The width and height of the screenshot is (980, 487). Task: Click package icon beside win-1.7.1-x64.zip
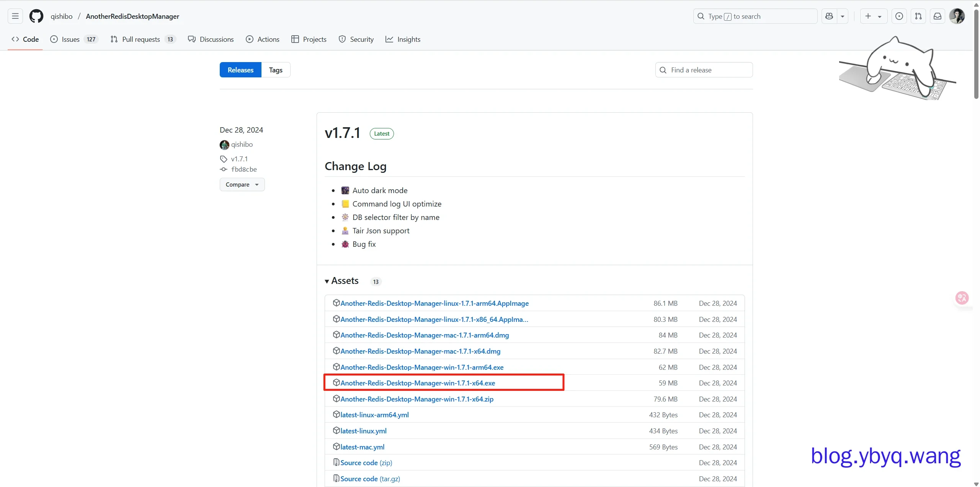pyautogui.click(x=336, y=398)
